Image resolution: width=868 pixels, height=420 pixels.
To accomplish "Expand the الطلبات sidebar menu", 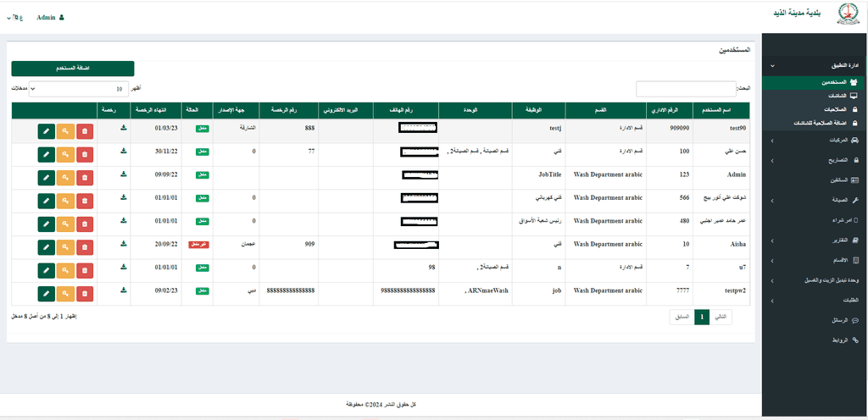I will tap(815, 301).
